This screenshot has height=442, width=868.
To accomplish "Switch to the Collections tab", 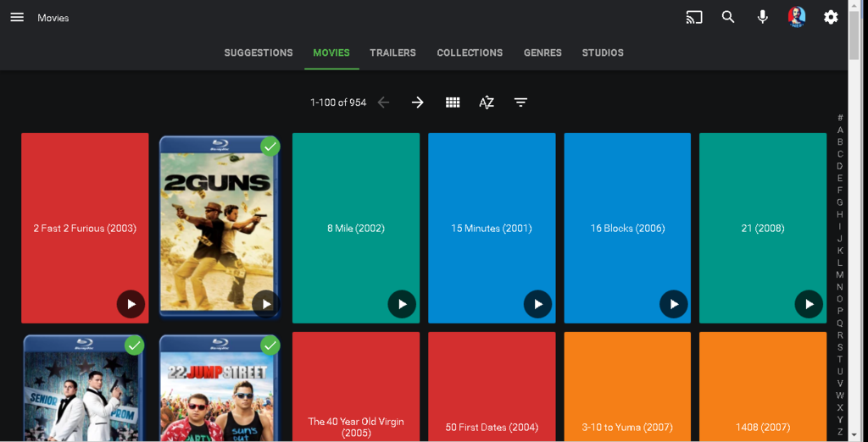I will coord(470,52).
